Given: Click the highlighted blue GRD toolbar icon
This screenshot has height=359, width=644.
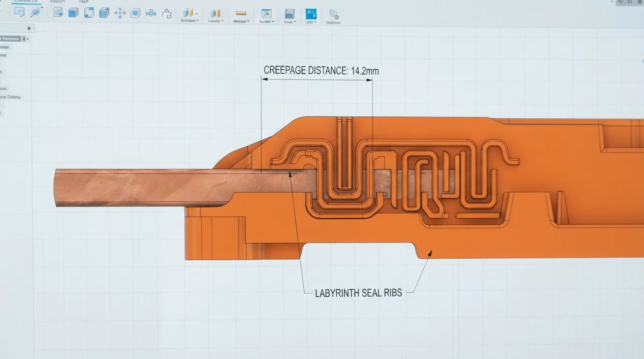Looking at the screenshot, I should pos(311,14).
